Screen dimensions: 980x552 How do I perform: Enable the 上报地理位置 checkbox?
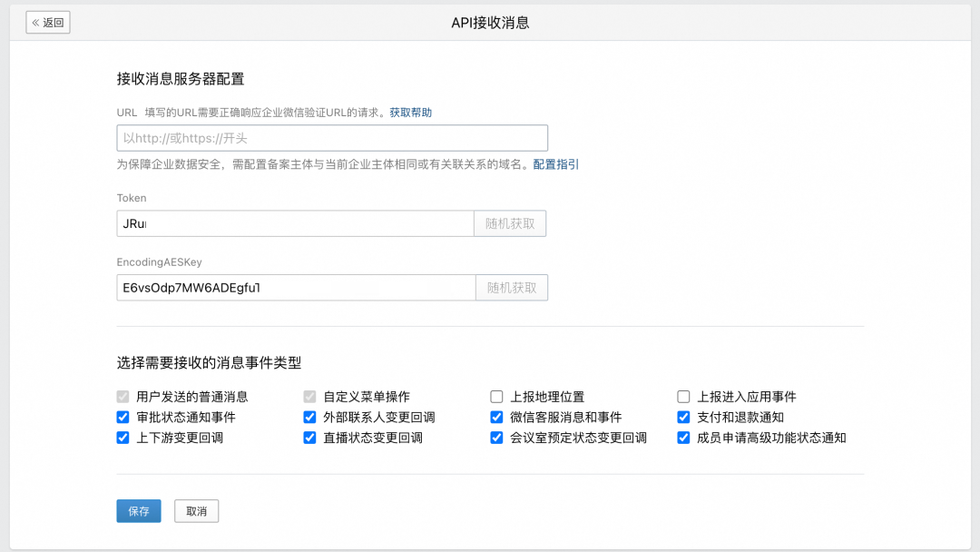pyautogui.click(x=497, y=397)
